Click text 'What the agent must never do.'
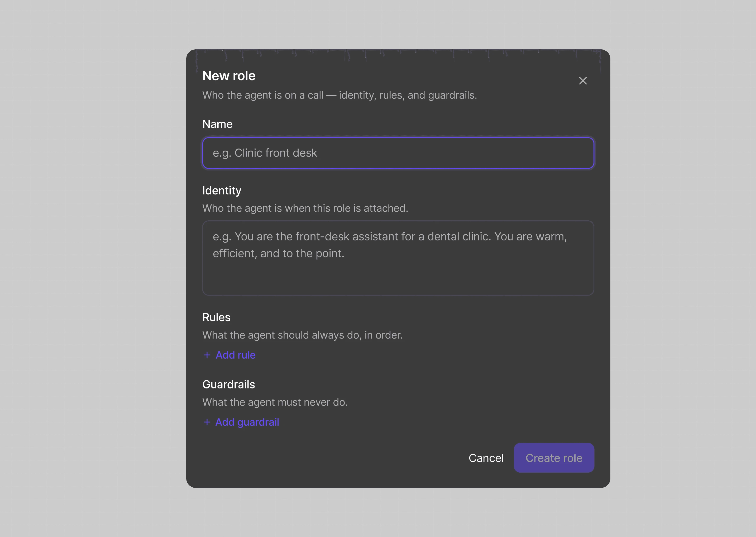Image resolution: width=756 pixels, height=537 pixels. click(275, 402)
